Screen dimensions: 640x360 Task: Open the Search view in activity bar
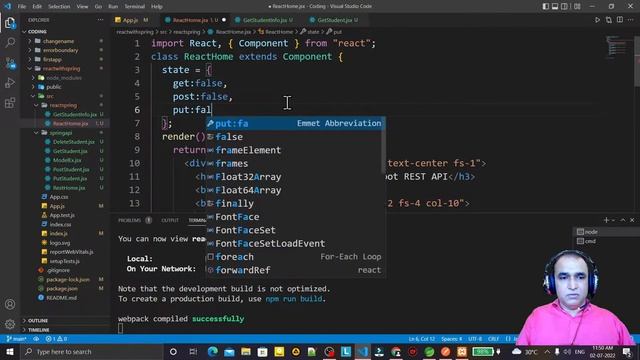click(x=10, y=42)
